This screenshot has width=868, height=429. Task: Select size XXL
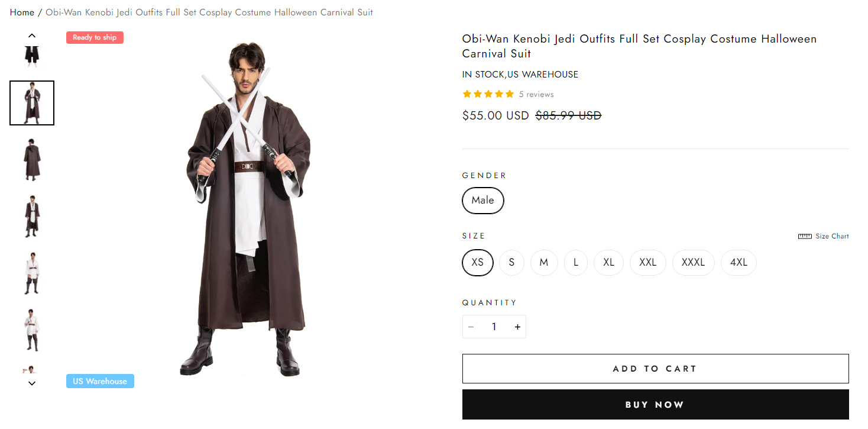pos(647,263)
